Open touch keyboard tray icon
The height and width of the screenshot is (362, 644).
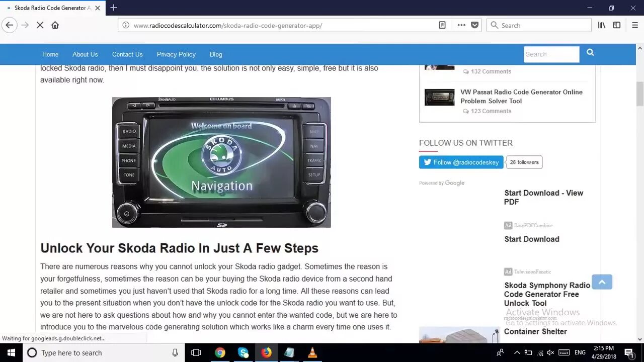pyautogui.click(x=564, y=352)
